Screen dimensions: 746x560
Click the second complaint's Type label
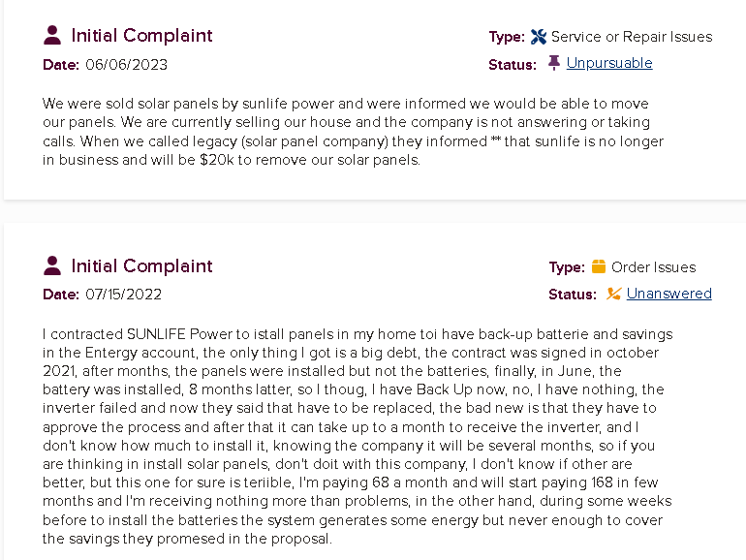pos(567,267)
